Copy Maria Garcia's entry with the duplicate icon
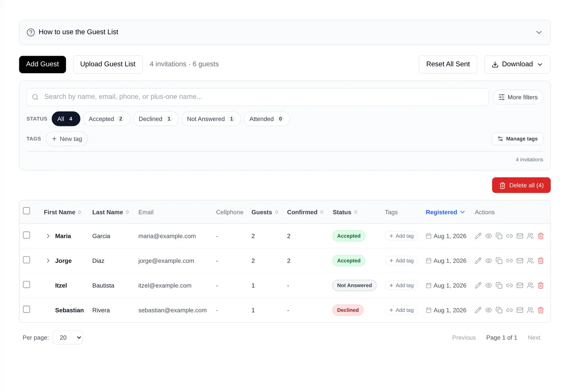This screenshot has width=582, height=392. click(x=499, y=236)
